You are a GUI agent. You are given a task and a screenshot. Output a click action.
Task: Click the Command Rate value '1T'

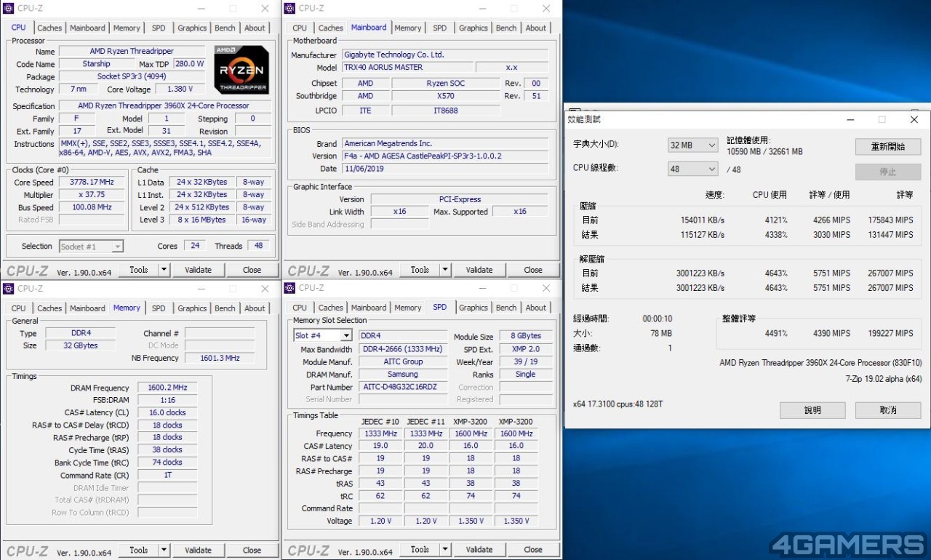[167, 476]
